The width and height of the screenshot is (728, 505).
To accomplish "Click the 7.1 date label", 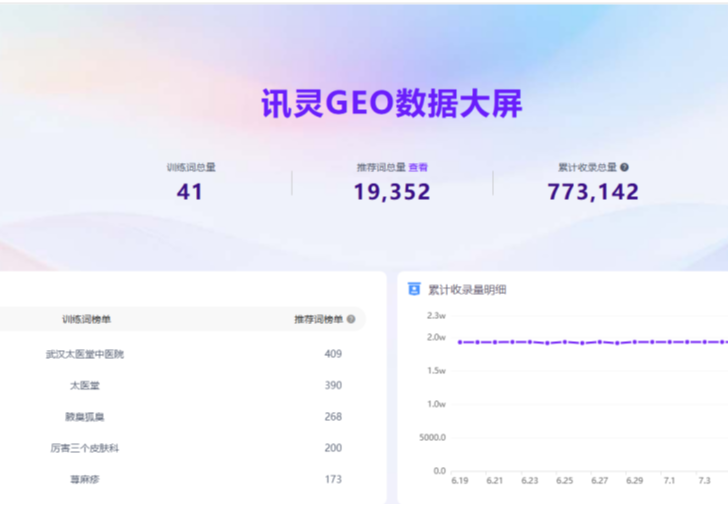I will (669, 480).
